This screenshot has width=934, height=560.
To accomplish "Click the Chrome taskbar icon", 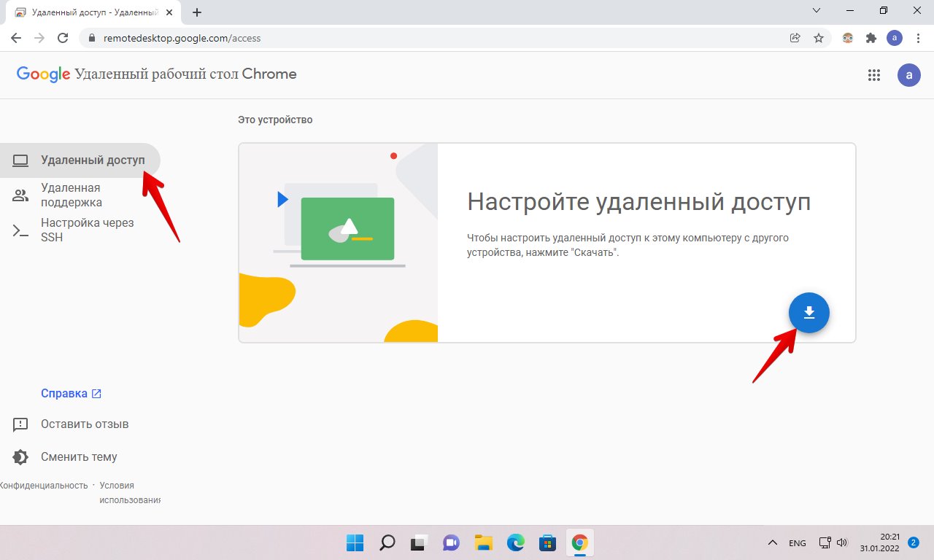I will pyautogui.click(x=580, y=542).
